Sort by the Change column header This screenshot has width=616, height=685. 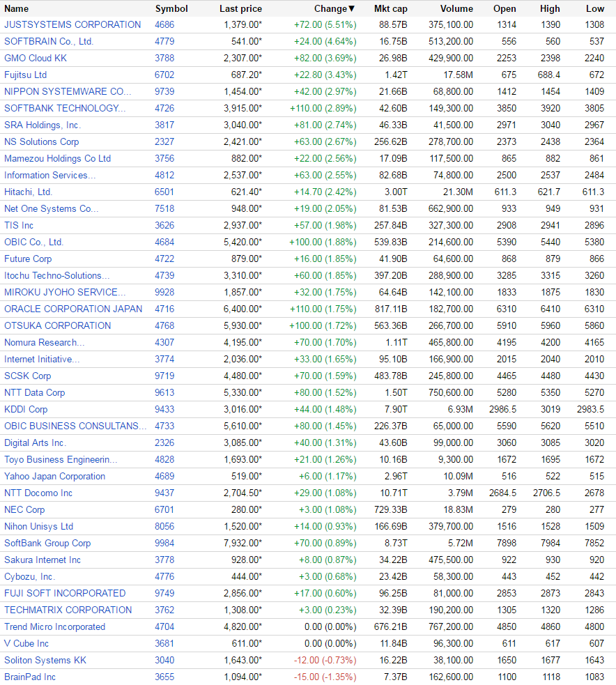pyautogui.click(x=334, y=9)
